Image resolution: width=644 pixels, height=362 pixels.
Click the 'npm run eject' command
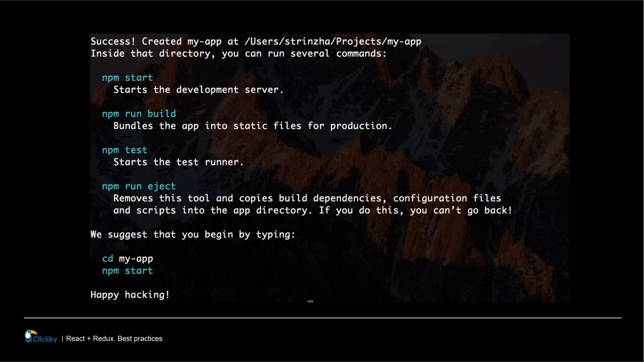tap(139, 186)
